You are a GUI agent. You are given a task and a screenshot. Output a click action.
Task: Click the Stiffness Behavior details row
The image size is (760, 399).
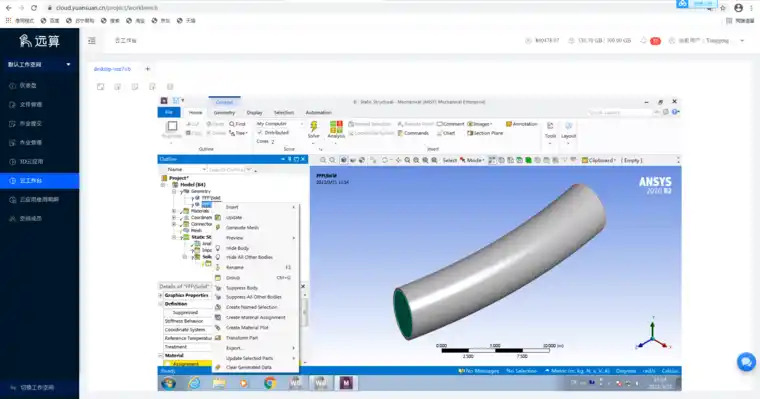coord(188,321)
